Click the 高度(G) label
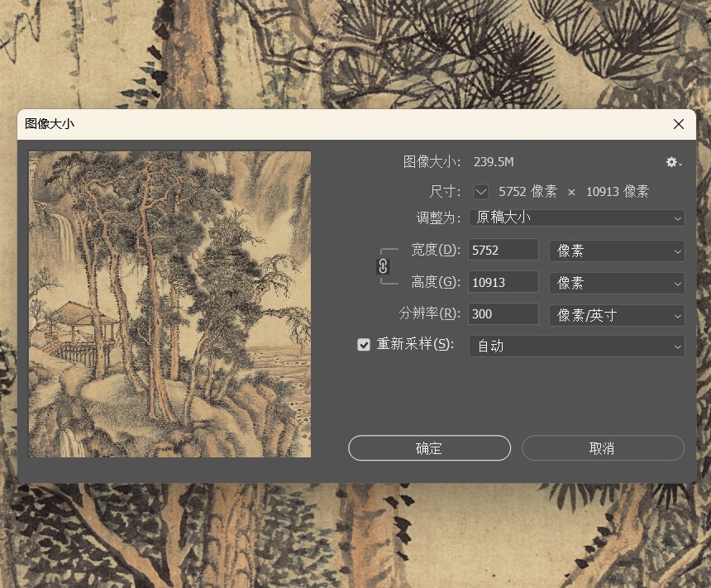711x588 pixels. pos(436,282)
